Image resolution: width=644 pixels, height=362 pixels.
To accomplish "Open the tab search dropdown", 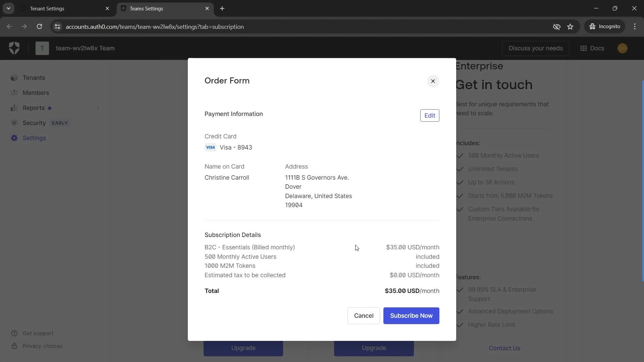I will click(8, 9).
